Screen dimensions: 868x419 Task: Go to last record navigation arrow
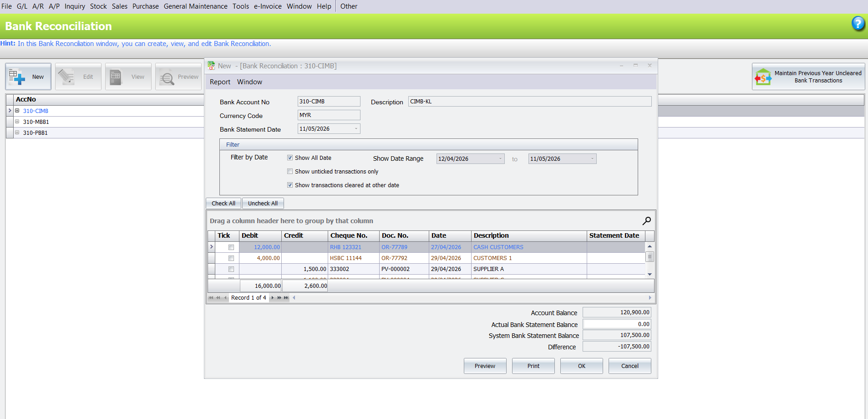(286, 298)
